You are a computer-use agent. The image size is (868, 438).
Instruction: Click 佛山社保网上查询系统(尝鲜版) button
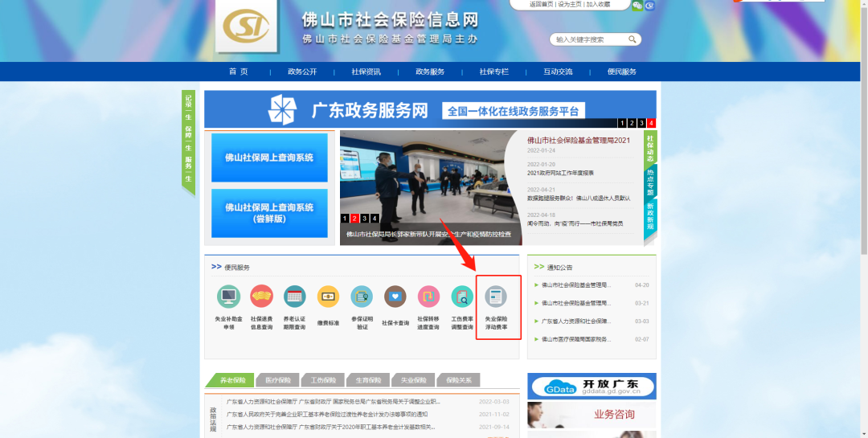point(269,213)
